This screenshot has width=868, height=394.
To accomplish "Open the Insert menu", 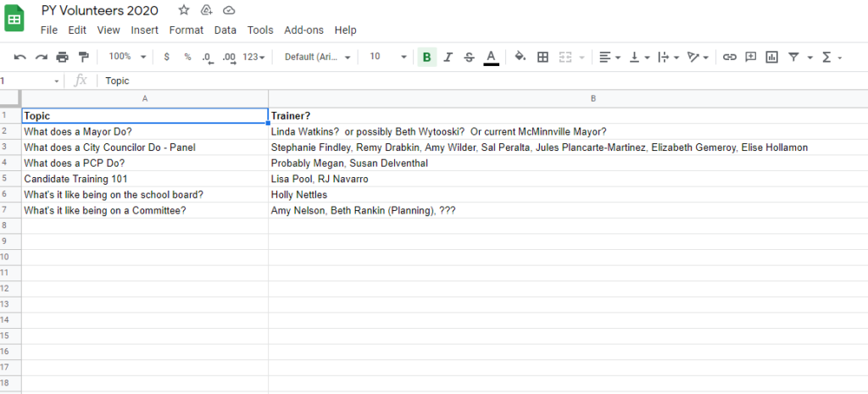I will pyautogui.click(x=144, y=30).
